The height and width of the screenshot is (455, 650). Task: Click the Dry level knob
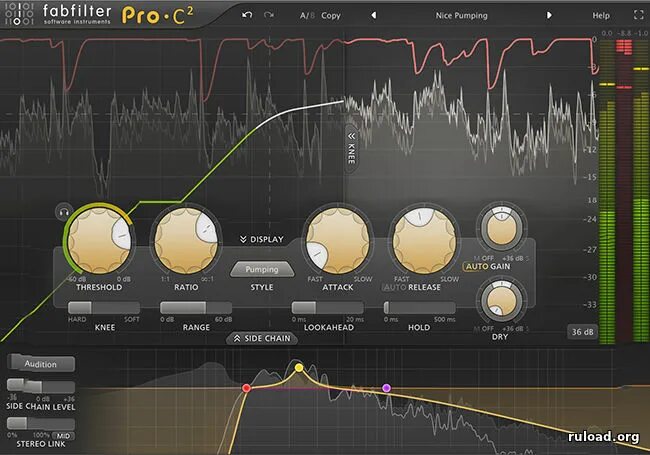point(502,301)
